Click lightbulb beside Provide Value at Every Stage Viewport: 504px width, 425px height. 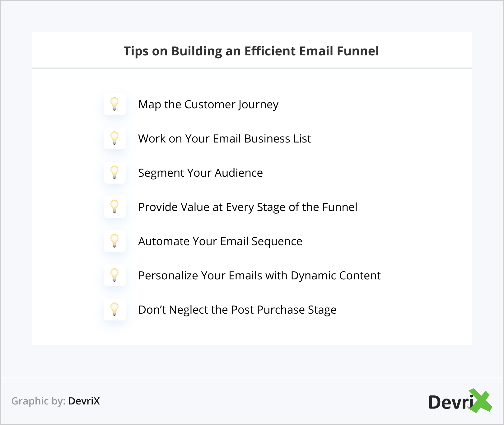tap(114, 207)
